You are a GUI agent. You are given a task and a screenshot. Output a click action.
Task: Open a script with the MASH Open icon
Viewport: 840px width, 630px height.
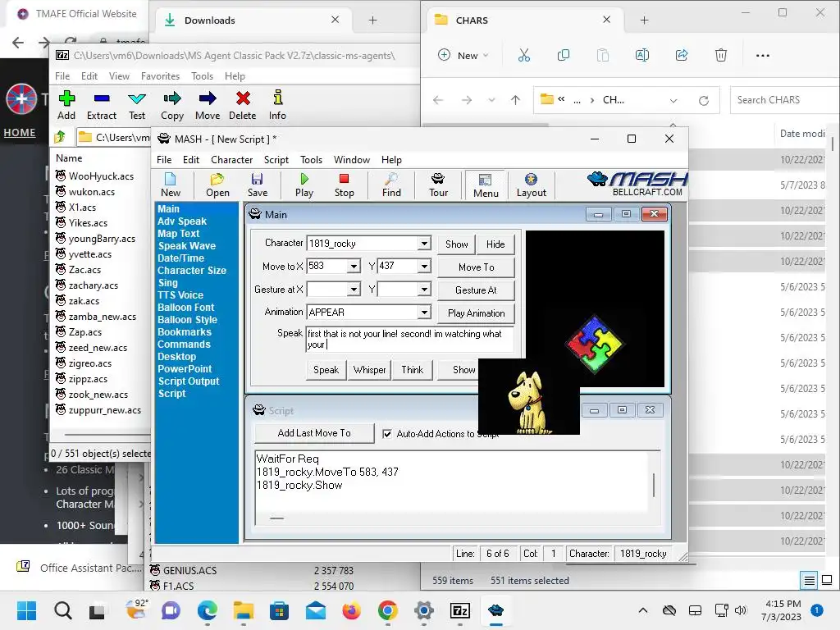pyautogui.click(x=217, y=185)
